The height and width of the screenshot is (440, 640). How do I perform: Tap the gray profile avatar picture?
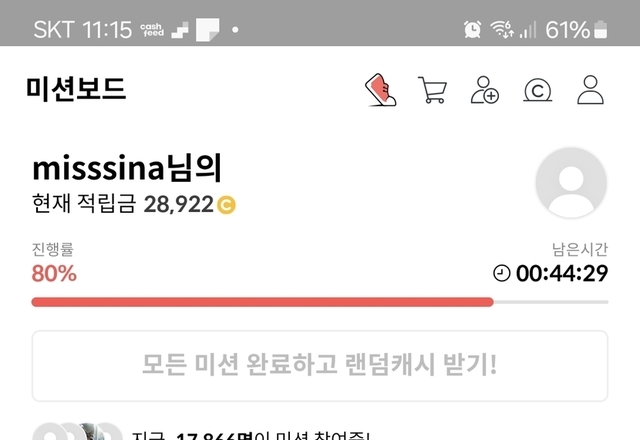pos(571,182)
